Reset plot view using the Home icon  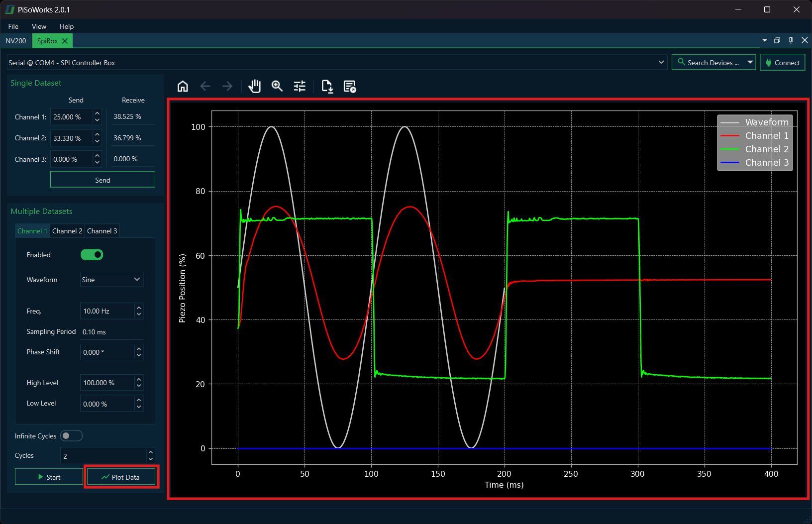pyautogui.click(x=182, y=86)
